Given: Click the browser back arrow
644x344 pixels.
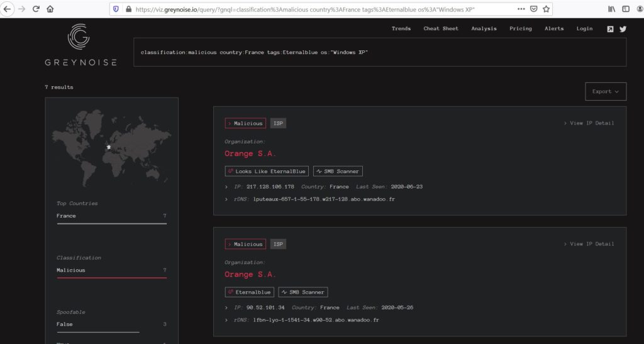Looking at the screenshot, I should (x=7, y=9).
